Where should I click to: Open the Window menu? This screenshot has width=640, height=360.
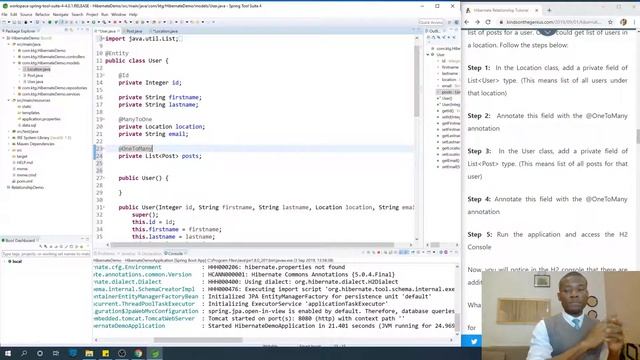pyautogui.click(x=119, y=14)
